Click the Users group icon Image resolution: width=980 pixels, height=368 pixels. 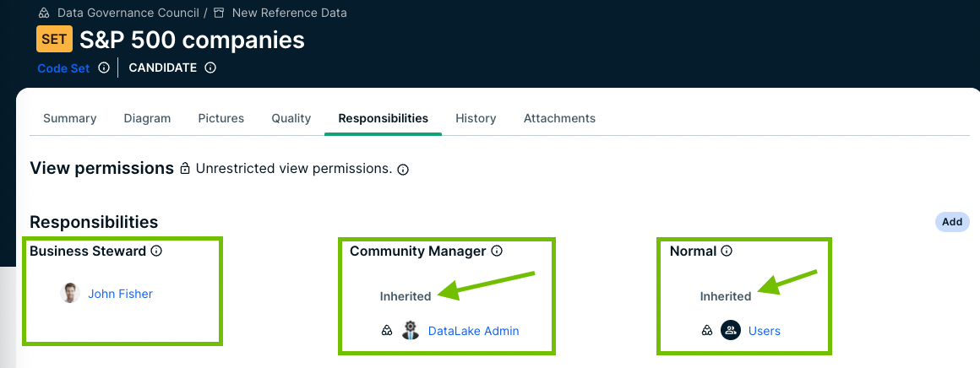(x=730, y=331)
